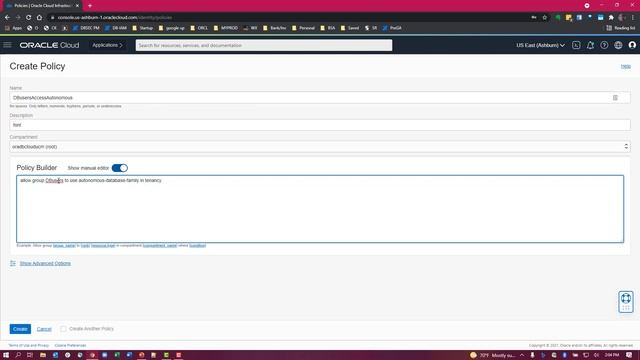Open Terms of Use and Privacy link

(29, 345)
